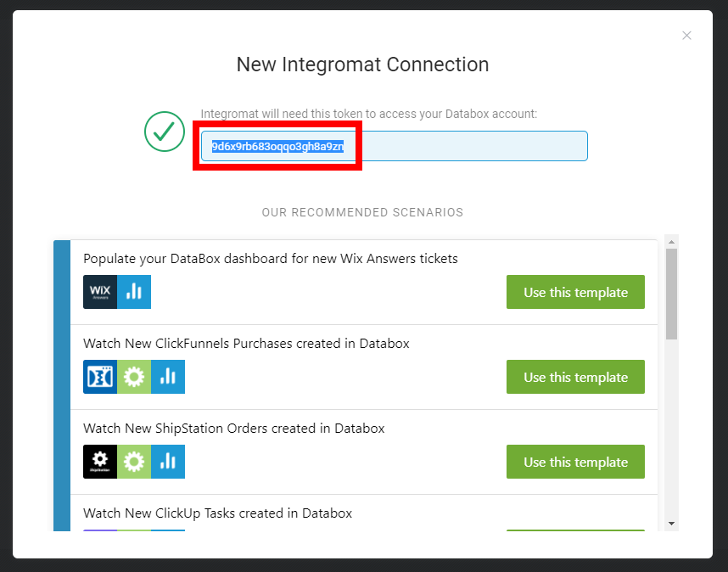Open 'Populate your DataBox dashboard' scenario title
Viewport: 728px width, 572px height.
click(x=270, y=259)
